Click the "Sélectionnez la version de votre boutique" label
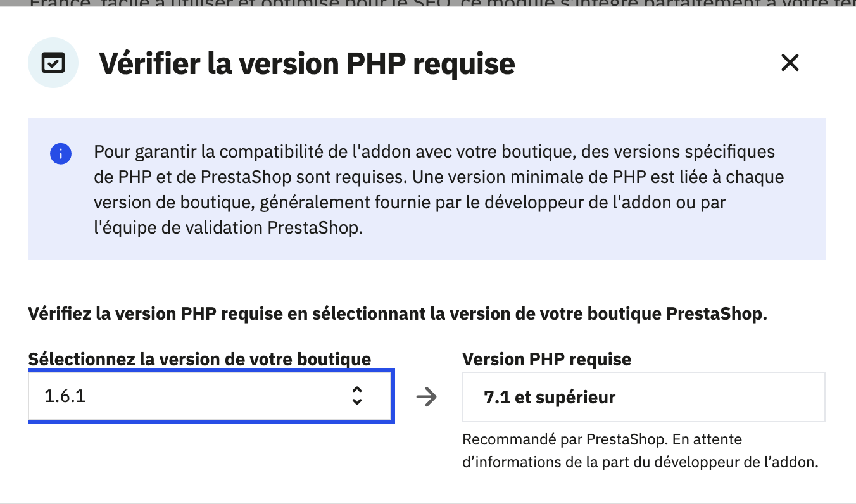Image resolution: width=856 pixels, height=504 pixels. [x=199, y=359]
